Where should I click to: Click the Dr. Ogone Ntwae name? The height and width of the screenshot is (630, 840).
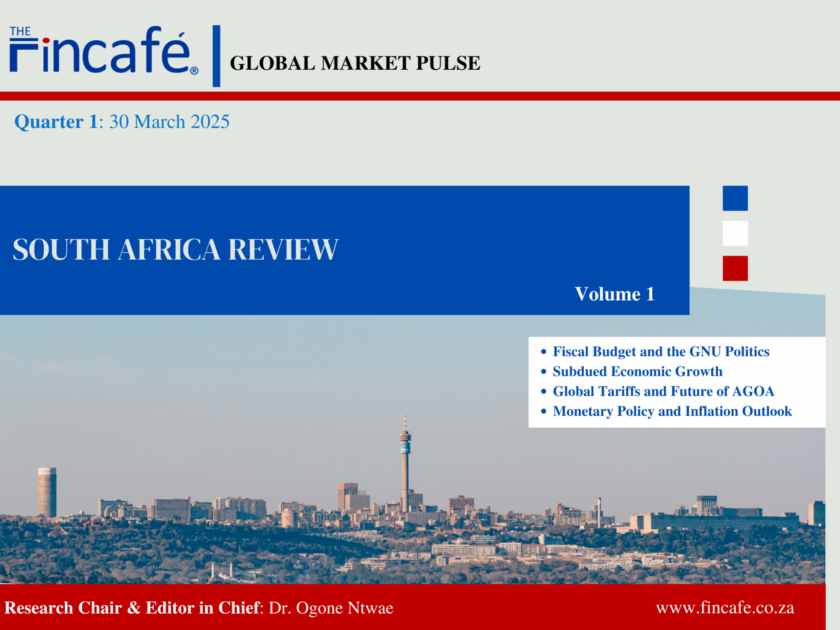[331, 608]
